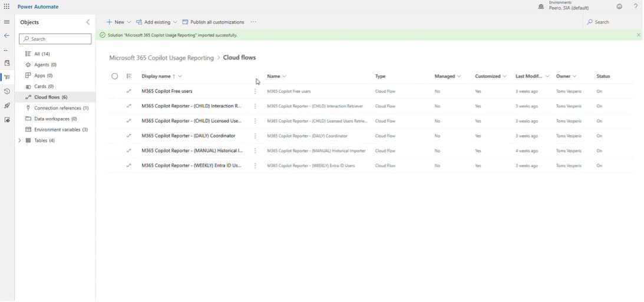Toggle the select all rows circle

[x=115, y=76]
